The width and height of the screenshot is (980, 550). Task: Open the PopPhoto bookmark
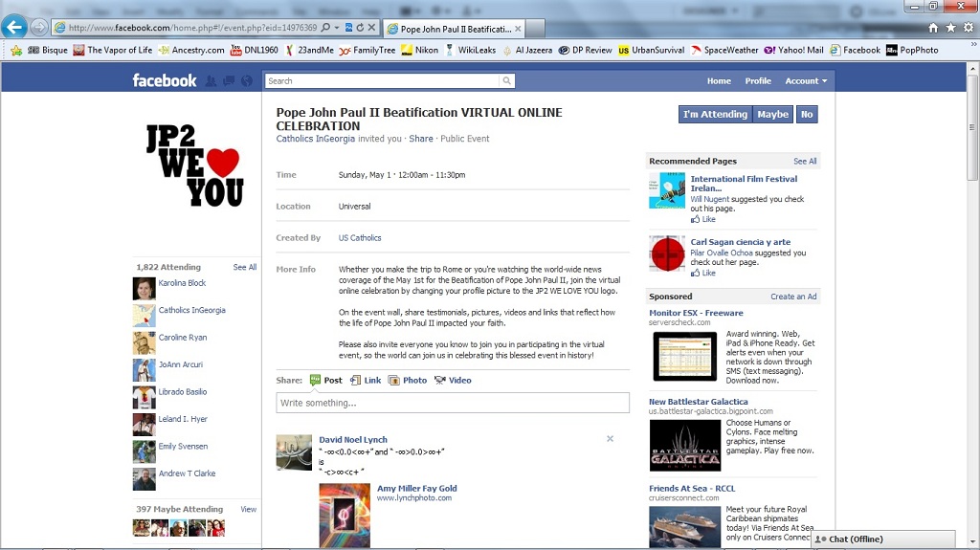click(x=912, y=50)
